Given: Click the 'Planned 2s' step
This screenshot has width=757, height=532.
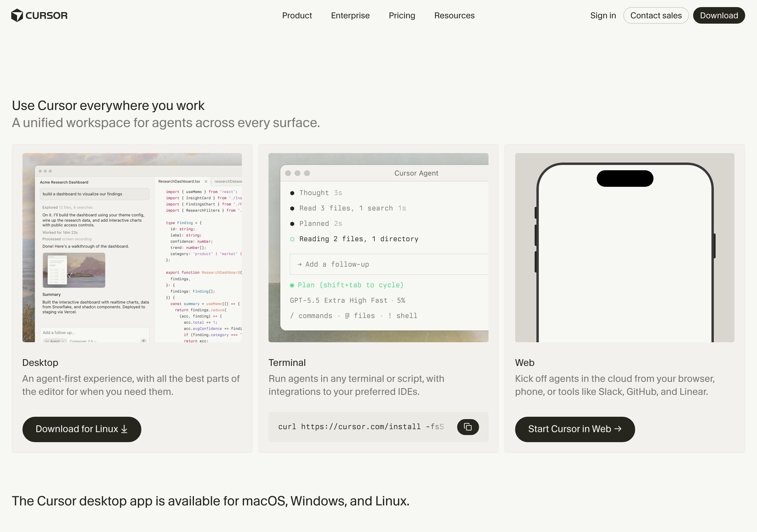Looking at the screenshot, I should pyautogui.click(x=316, y=223).
